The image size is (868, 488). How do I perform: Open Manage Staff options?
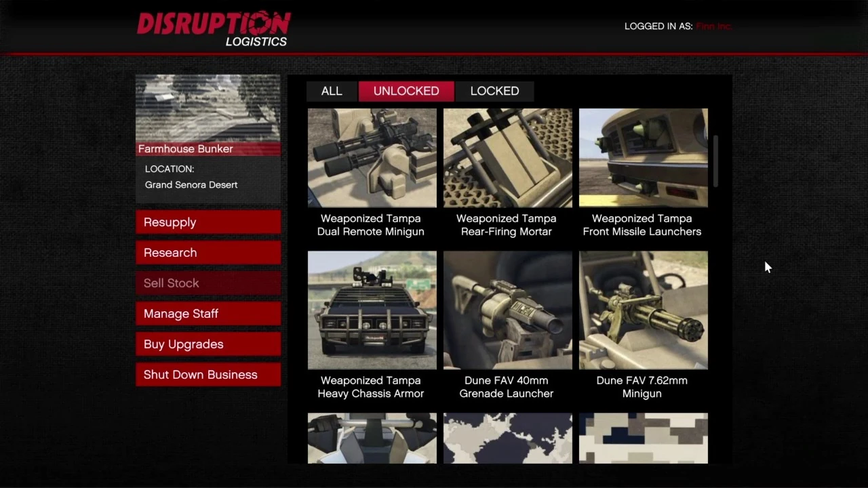coord(208,314)
